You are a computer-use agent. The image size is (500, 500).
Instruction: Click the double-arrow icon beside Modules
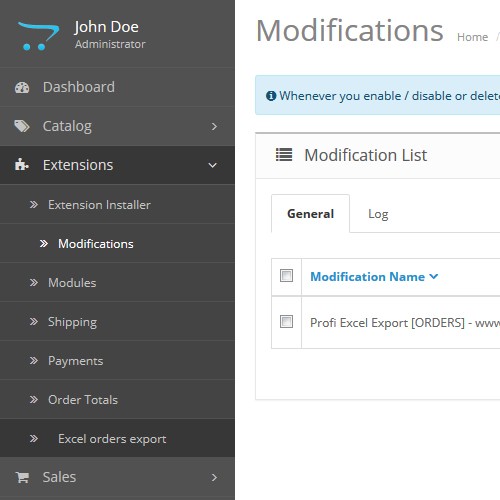33,283
